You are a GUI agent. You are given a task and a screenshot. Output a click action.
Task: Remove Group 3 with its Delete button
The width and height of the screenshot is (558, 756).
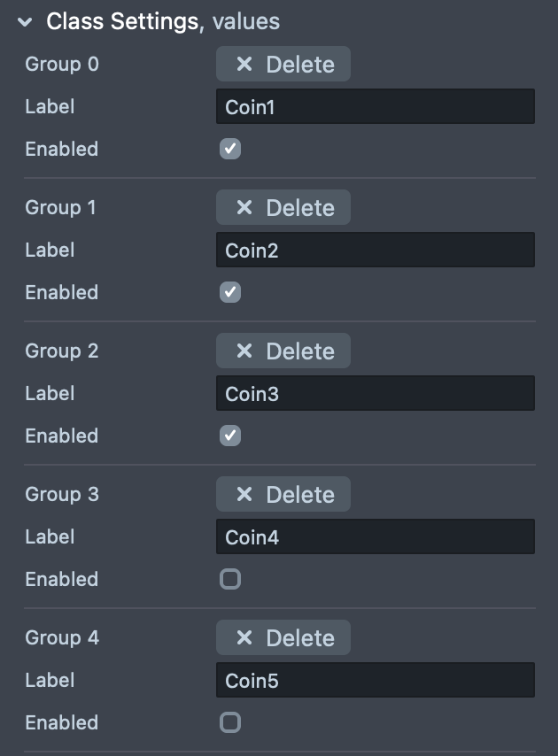pyautogui.click(x=283, y=495)
